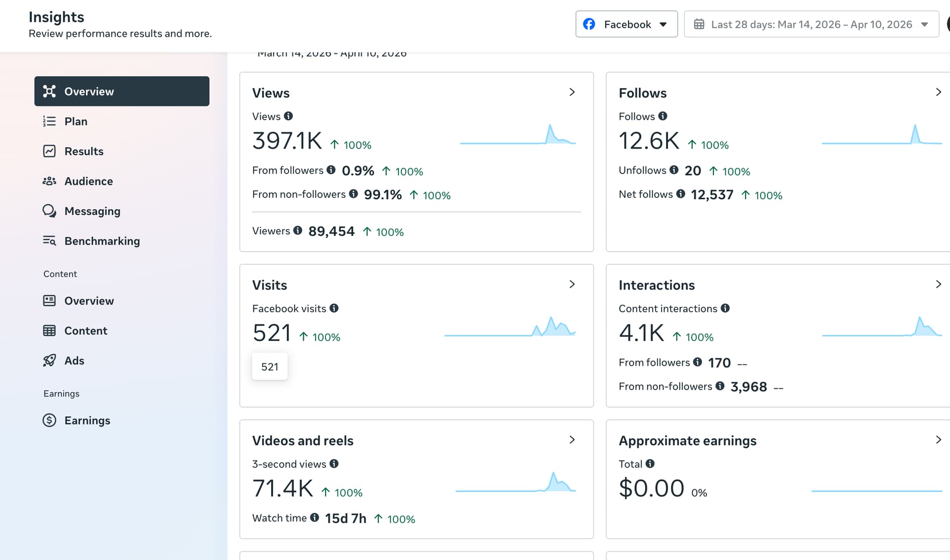This screenshot has width=950, height=560.
Task: Click the info icon beside 3-second views
Action: tap(334, 464)
